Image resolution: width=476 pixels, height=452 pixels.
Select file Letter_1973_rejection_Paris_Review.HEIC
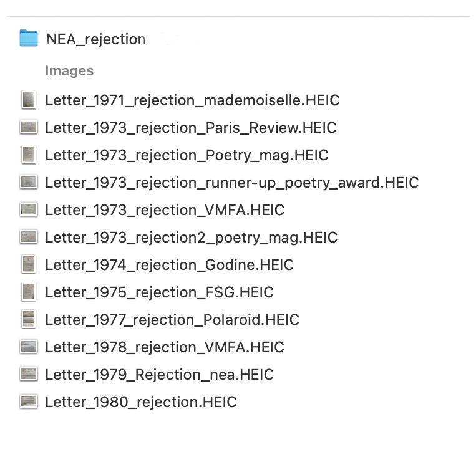[x=191, y=128]
